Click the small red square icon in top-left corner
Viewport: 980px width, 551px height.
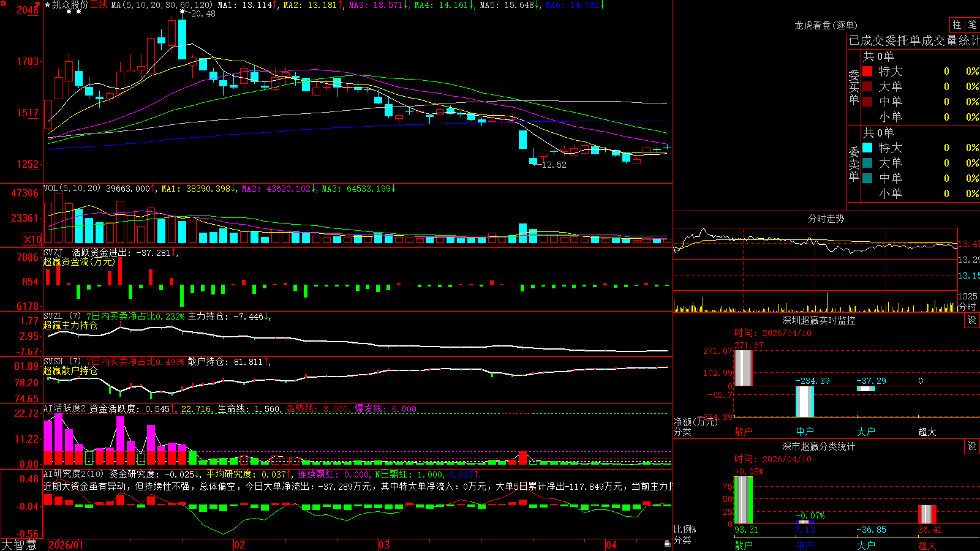3,3
